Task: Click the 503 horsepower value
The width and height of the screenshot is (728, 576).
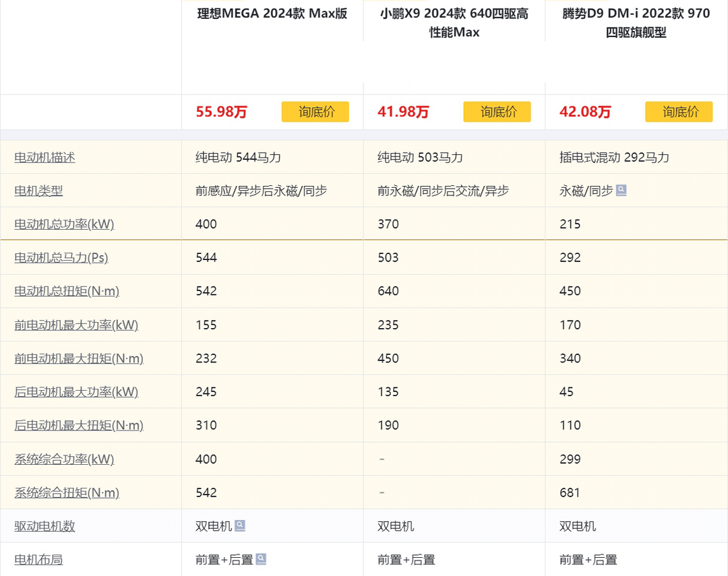Action: tap(388, 257)
